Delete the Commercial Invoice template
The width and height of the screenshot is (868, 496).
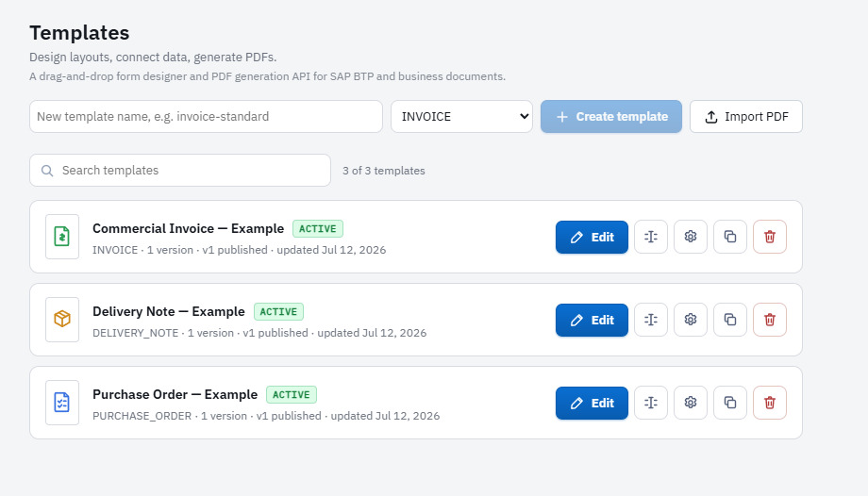770,237
